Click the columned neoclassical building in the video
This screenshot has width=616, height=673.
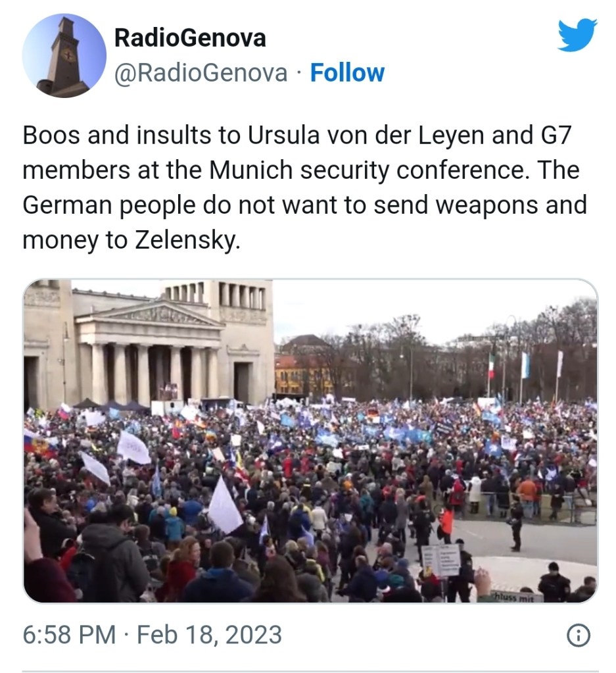coord(148,343)
